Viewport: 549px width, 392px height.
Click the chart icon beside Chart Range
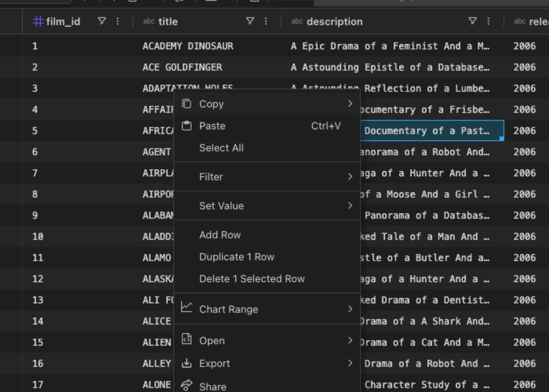(187, 309)
